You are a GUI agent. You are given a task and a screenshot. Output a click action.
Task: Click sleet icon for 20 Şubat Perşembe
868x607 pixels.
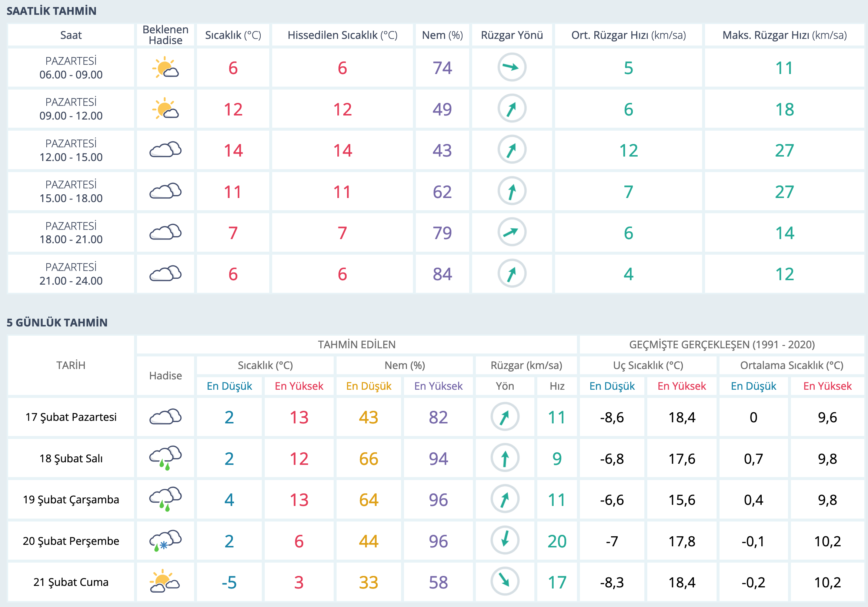click(x=165, y=540)
